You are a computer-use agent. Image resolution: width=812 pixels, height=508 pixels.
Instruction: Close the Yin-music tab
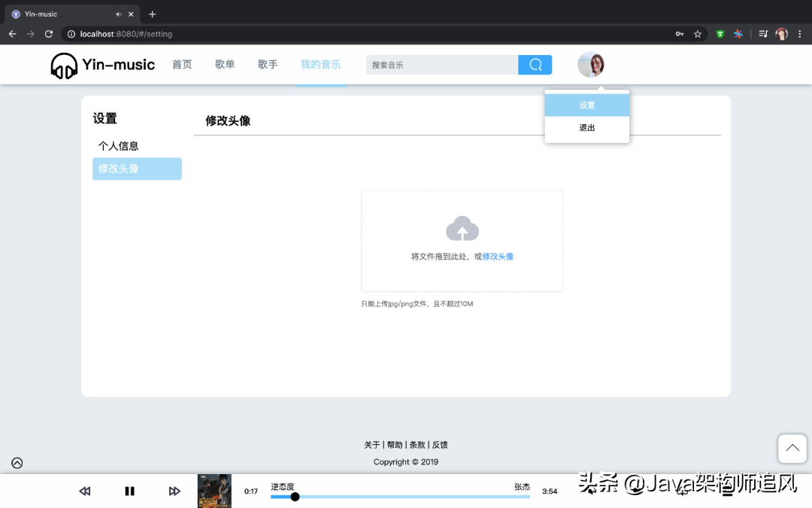[x=131, y=14]
